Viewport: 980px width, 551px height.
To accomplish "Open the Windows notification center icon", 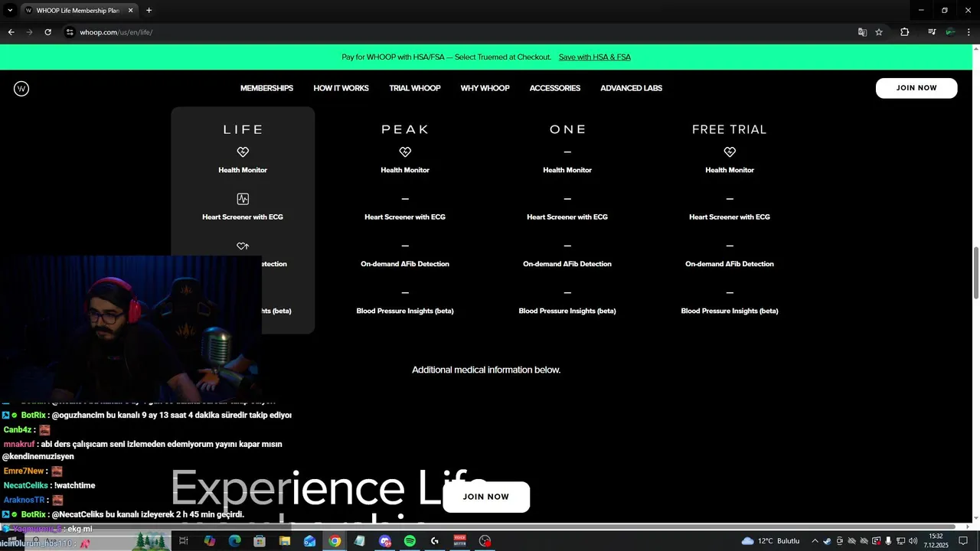I will tap(963, 541).
